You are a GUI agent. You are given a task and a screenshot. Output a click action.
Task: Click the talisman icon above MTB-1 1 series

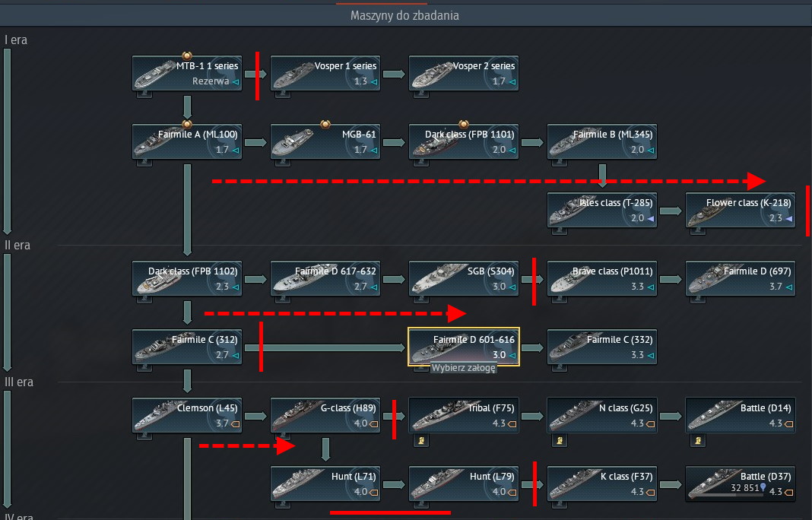click(186, 55)
